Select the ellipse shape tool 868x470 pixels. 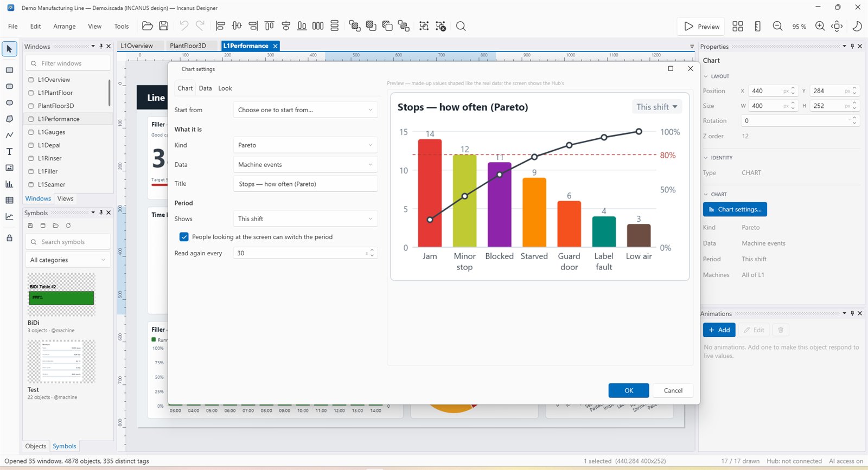(x=9, y=102)
